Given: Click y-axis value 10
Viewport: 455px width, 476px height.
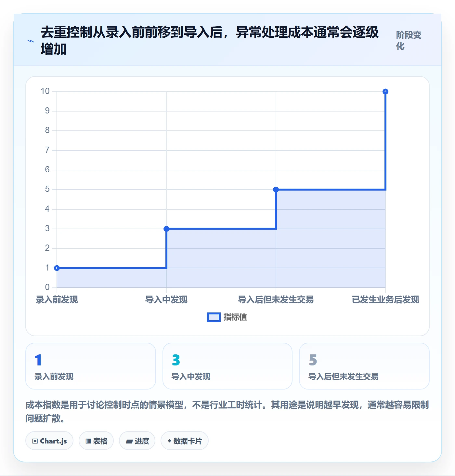Looking at the screenshot, I should tap(45, 91).
